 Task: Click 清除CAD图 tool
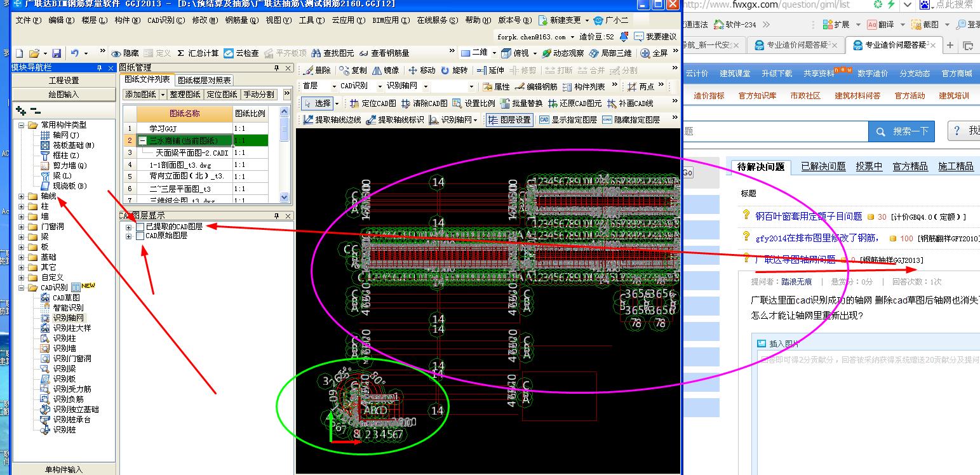(x=424, y=104)
